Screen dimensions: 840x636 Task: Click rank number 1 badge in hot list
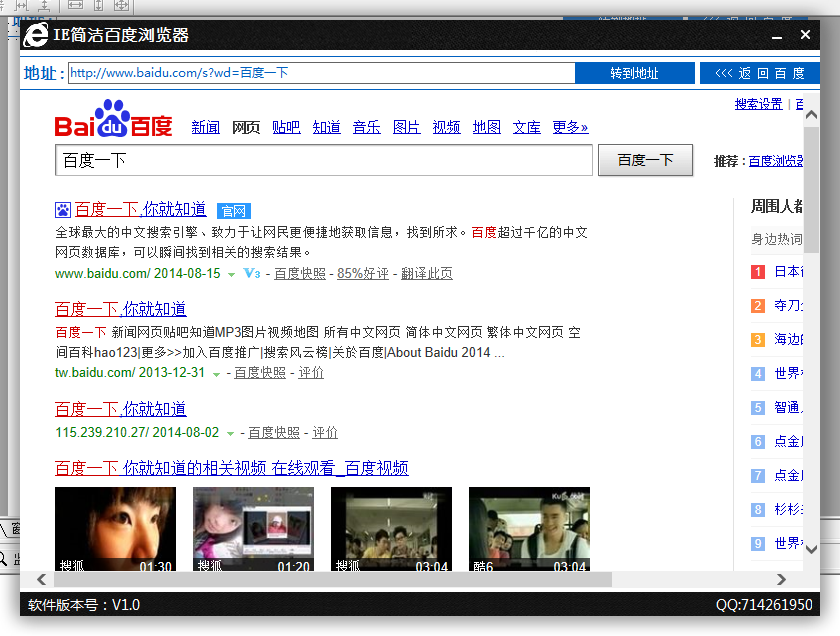(x=758, y=272)
